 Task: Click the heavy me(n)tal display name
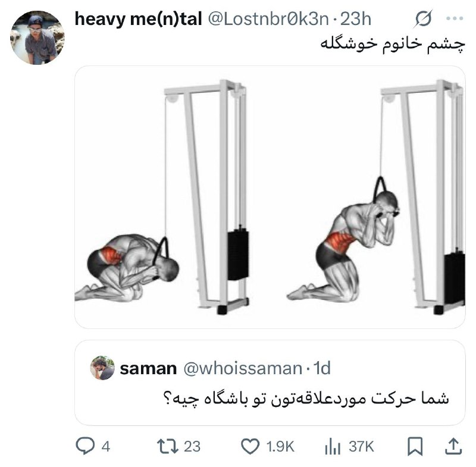coord(138,19)
